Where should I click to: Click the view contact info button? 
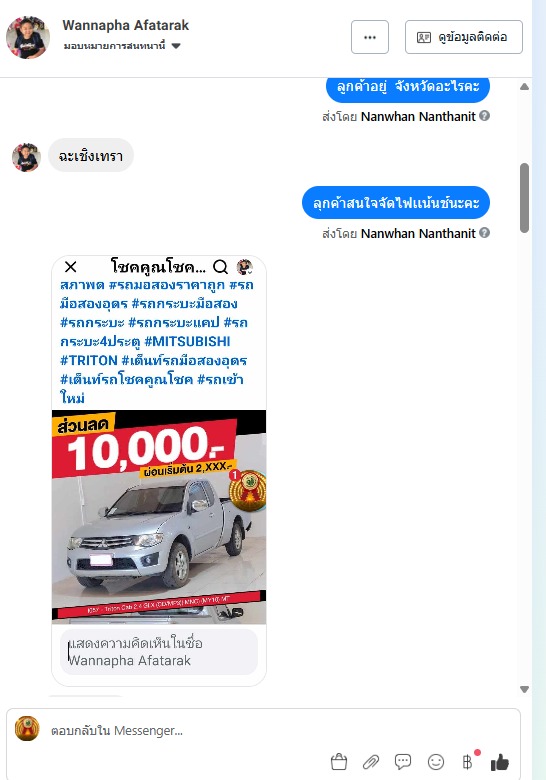pyautogui.click(x=463, y=37)
